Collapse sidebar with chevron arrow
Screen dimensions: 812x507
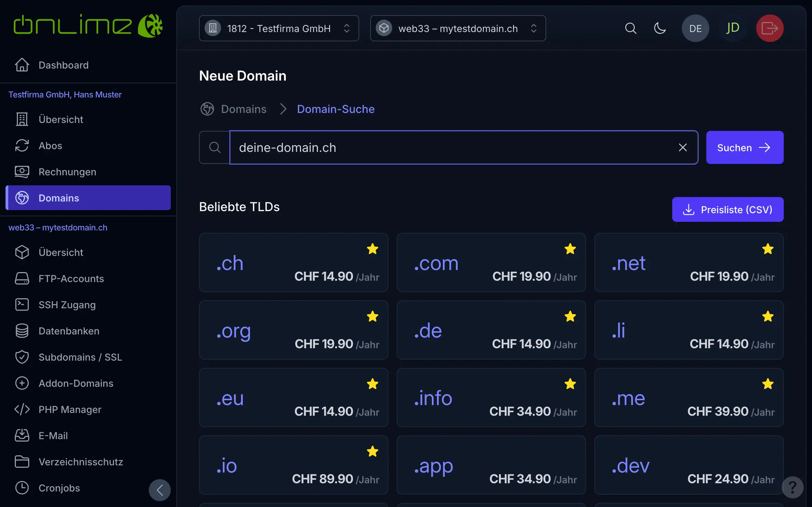[x=160, y=490]
